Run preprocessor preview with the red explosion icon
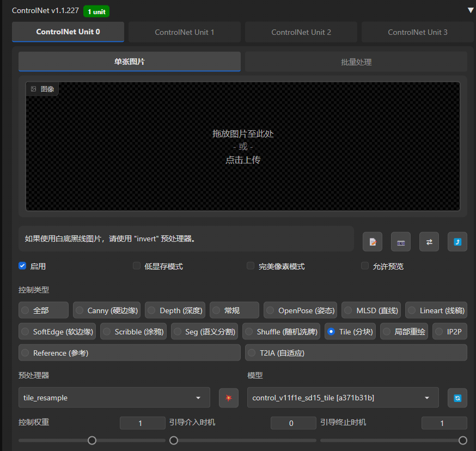Image resolution: width=476 pixels, height=451 pixels. 229,398
